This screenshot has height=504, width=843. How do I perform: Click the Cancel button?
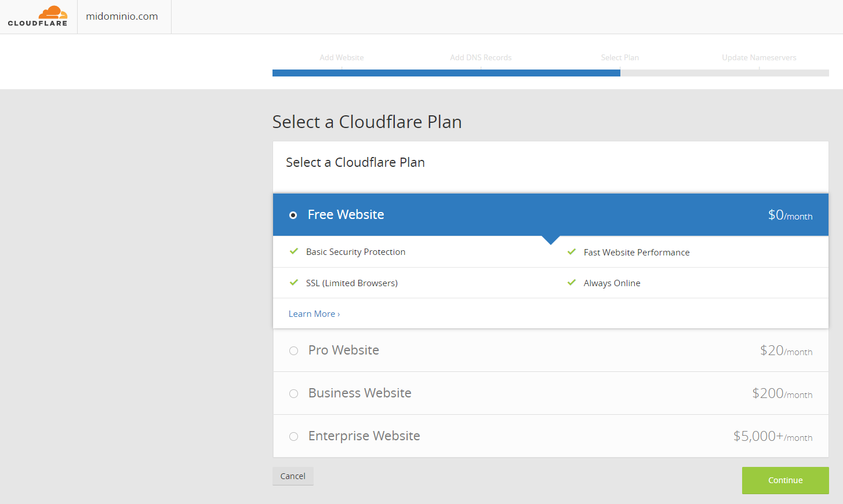tap(293, 476)
